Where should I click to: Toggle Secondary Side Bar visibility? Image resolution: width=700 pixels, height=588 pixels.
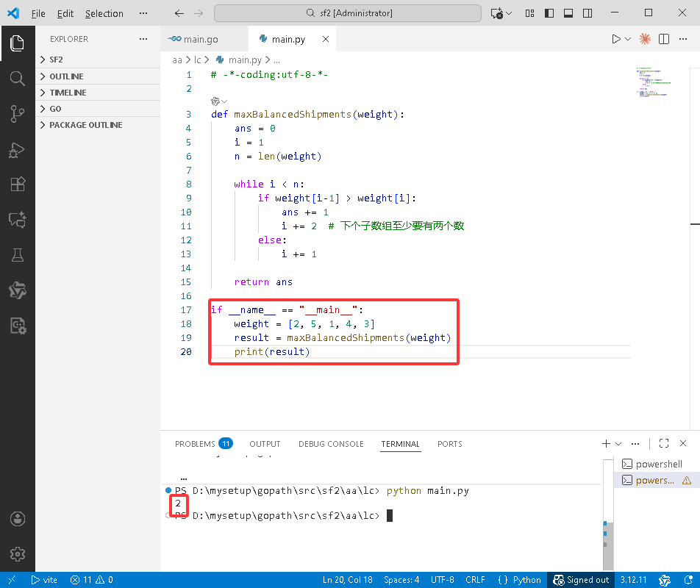[587, 13]
